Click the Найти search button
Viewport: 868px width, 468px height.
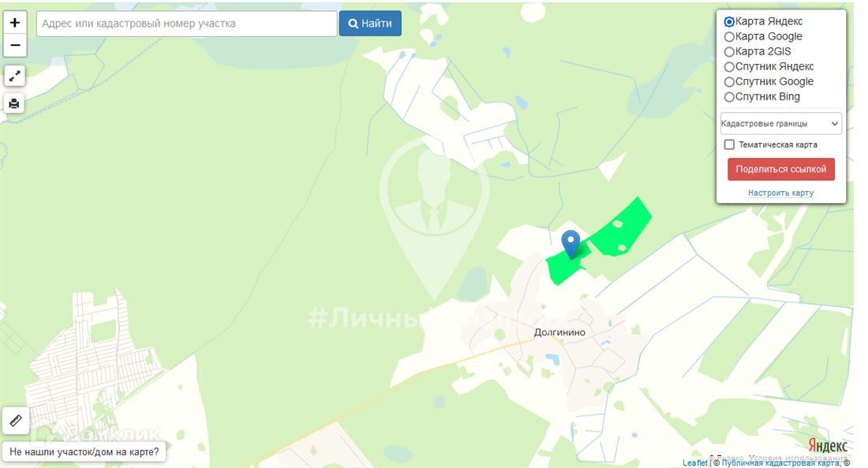(370, 23)
